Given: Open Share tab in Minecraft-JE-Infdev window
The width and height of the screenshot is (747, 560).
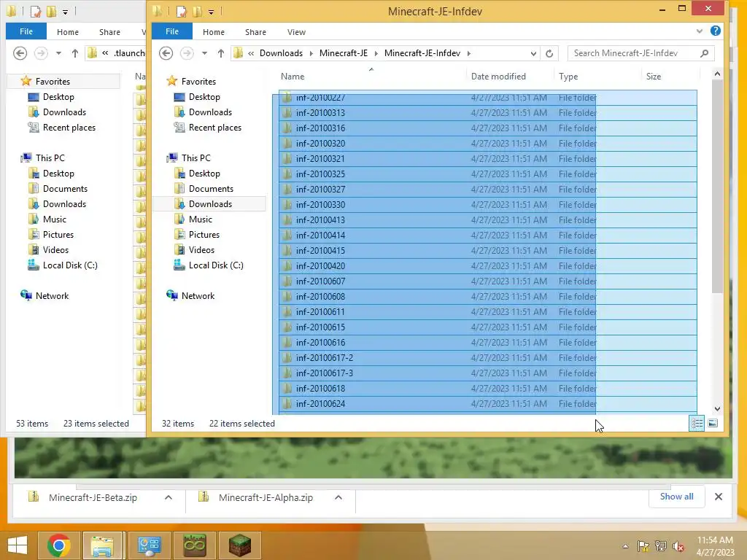Looking at the screenshot, I should tap(255, 32).
